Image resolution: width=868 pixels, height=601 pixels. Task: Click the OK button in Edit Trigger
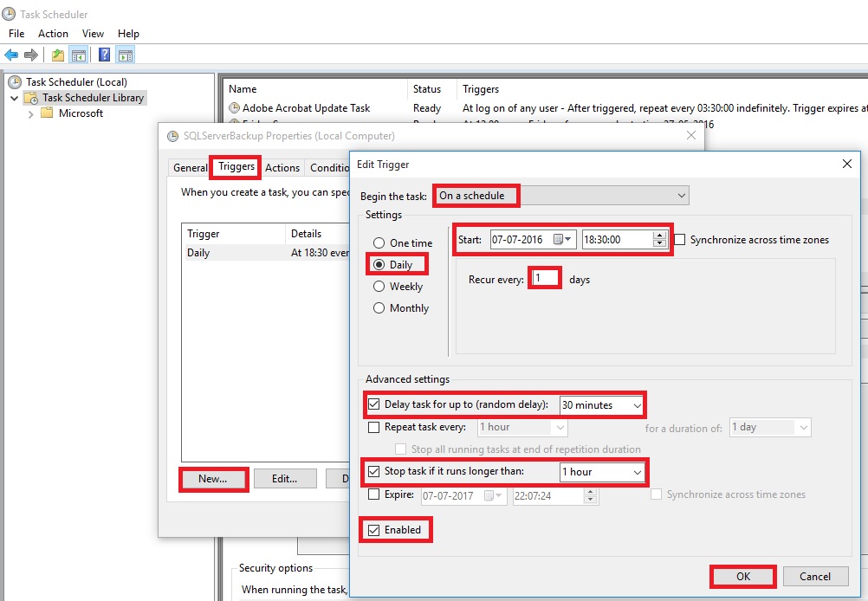[743, 577]
